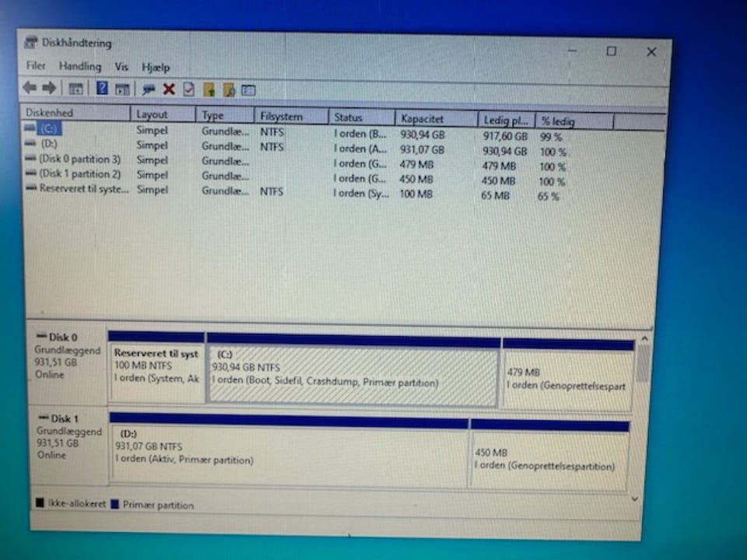The width and height of the screenshot is (747, 560).
Task: Click the 931,07 GB capacity cell
Action: 422,150
